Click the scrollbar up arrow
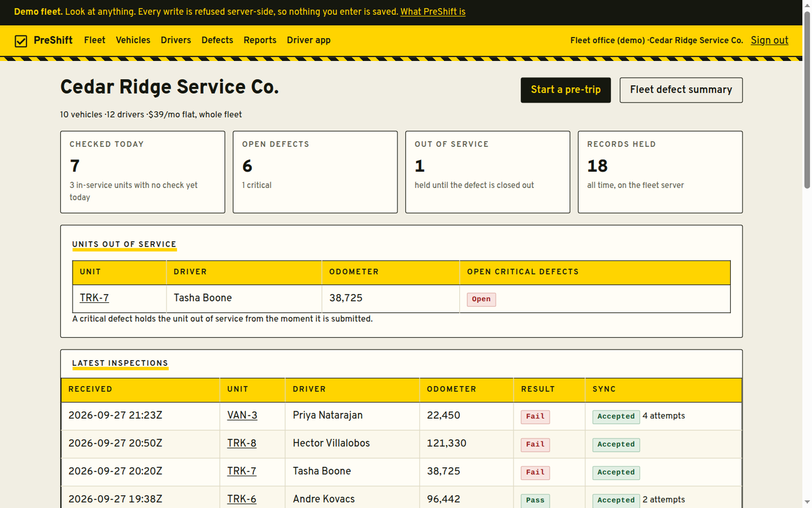 [807, 4]
